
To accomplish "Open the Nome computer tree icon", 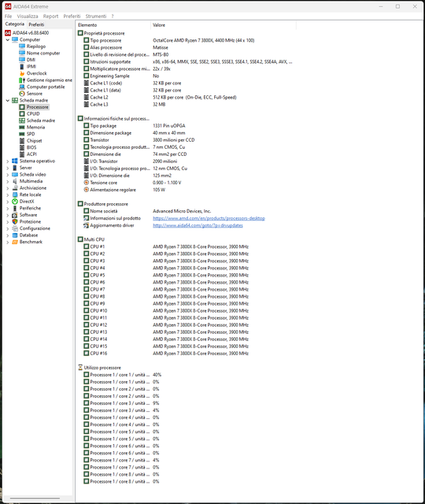I will pos(22,53).
